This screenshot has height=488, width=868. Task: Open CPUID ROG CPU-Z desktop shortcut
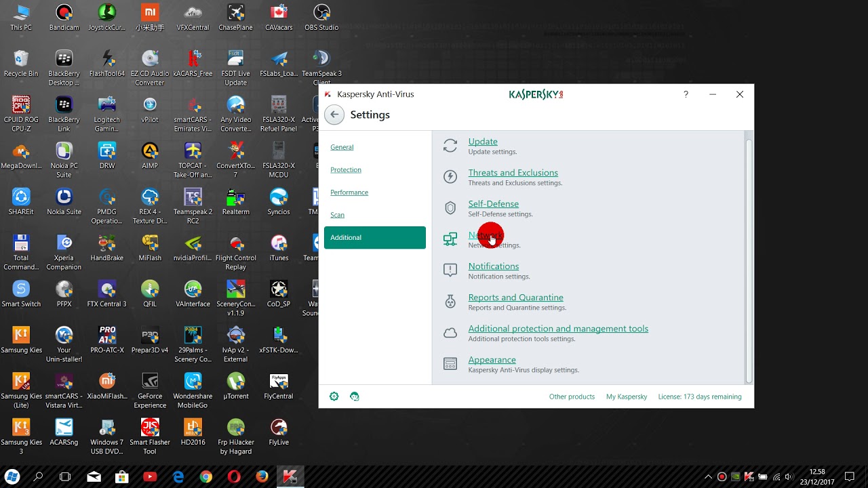pyautogui.click(x=21, y=114)
